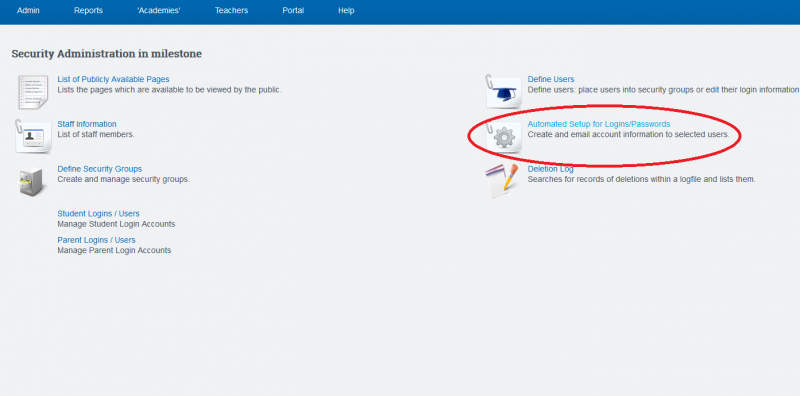800x396 pixels.
Task: Open the Define Security Groups link
Action: [99, 169]
